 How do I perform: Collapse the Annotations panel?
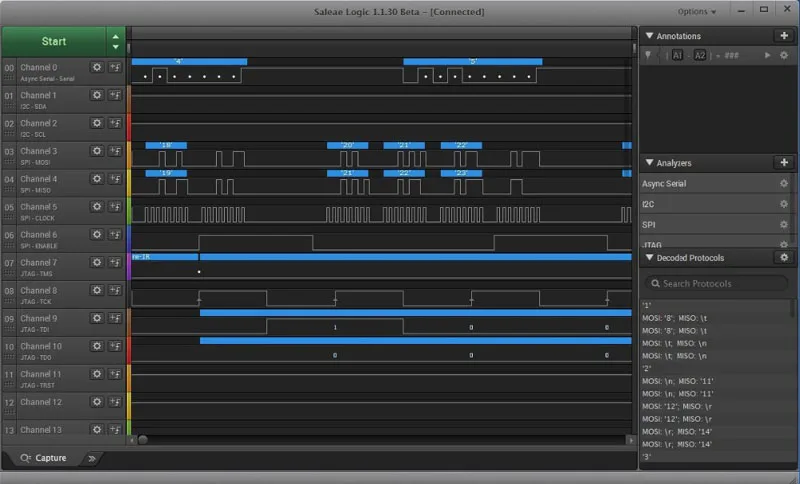pos(649,36)
